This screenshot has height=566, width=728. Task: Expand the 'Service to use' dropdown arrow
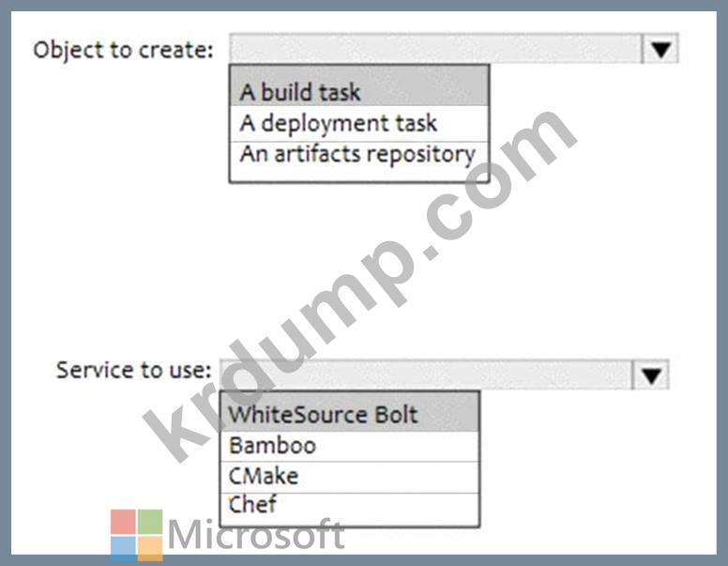tap(652, 375)
